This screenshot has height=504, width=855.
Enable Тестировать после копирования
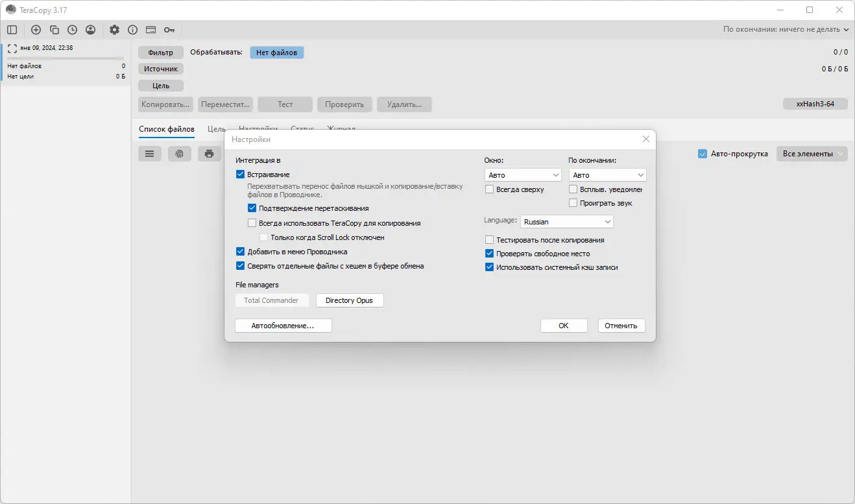pyautogui.click(x=490, y=240)
